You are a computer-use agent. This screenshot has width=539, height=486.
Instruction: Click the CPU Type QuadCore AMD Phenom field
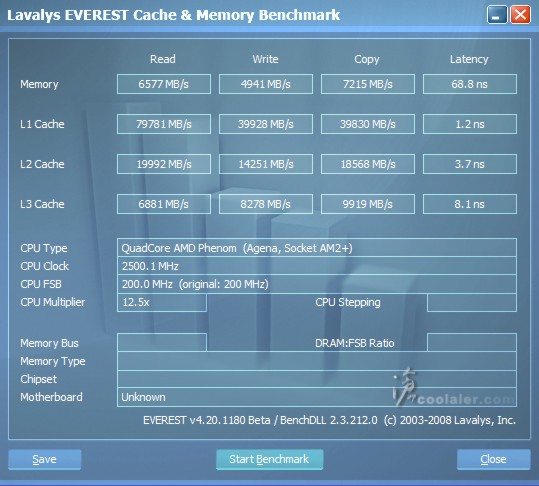coord(317,248)
